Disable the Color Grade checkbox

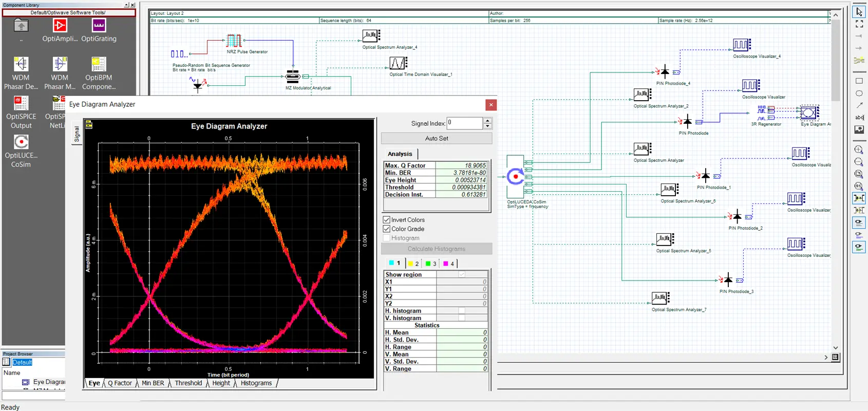coord(387,229)
